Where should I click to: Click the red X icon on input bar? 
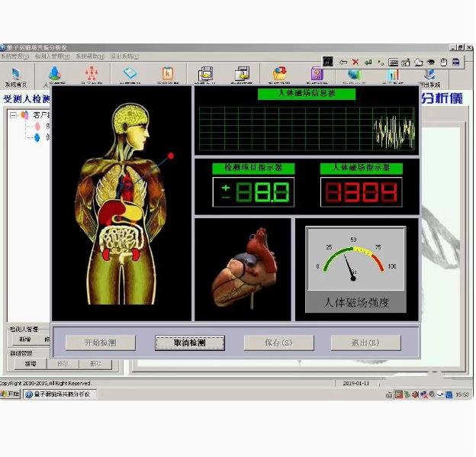click(x=355, y=63)
